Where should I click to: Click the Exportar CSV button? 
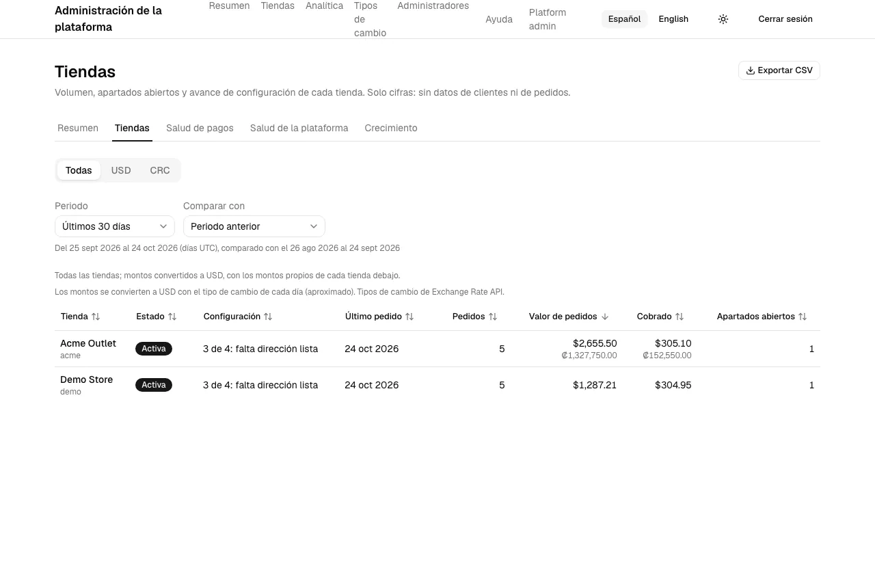pos(779,70)
